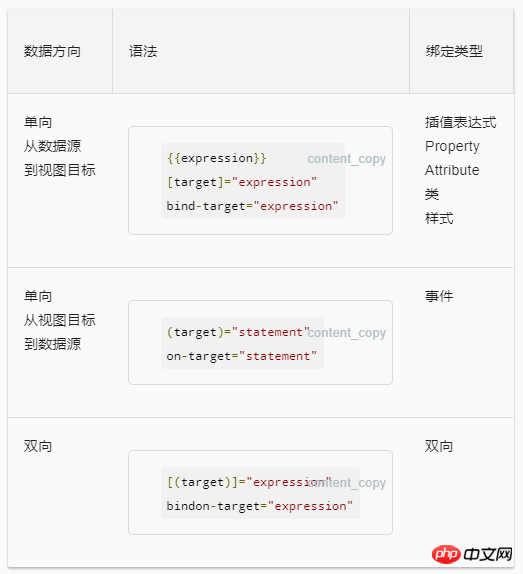Select on-target="statement" code line
523x574 pixels.
pyautogui.click(x=242, y=356)
